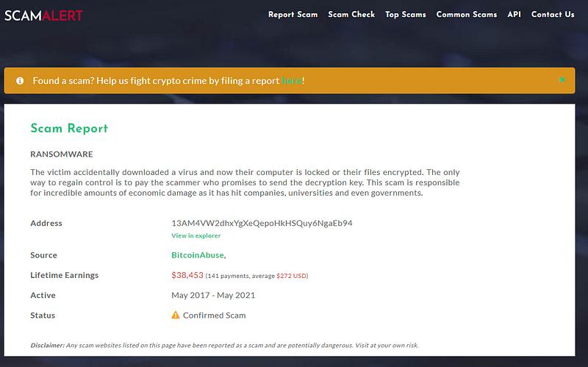This screenshot has height=367, width=588.
Task: Click the 'Confirmed Scam' status text
Action: point(214,316)
